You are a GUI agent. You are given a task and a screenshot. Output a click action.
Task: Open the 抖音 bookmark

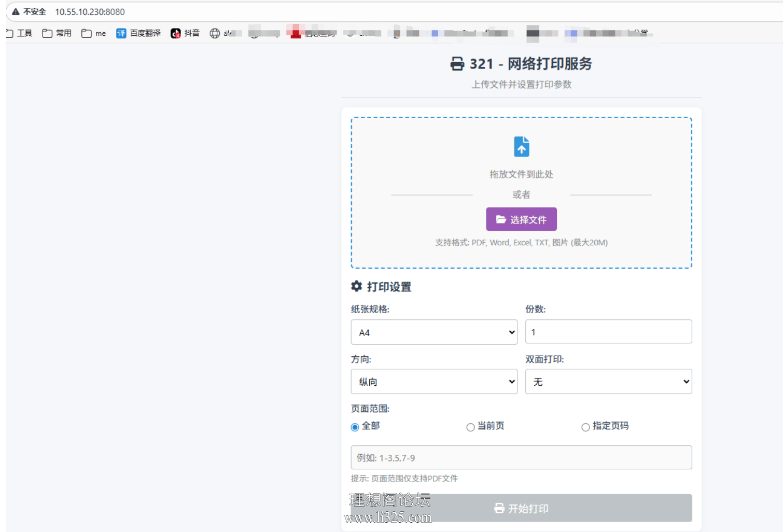[185, 33]
